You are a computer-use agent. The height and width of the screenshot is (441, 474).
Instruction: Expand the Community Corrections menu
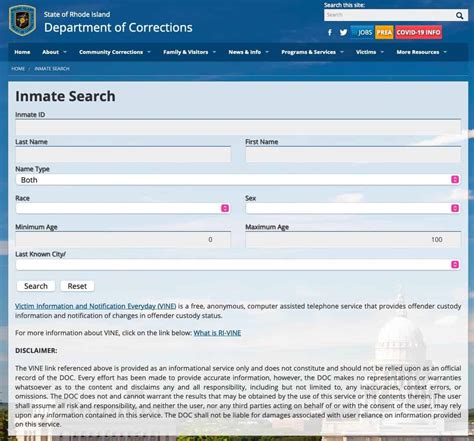pos(115,52)
